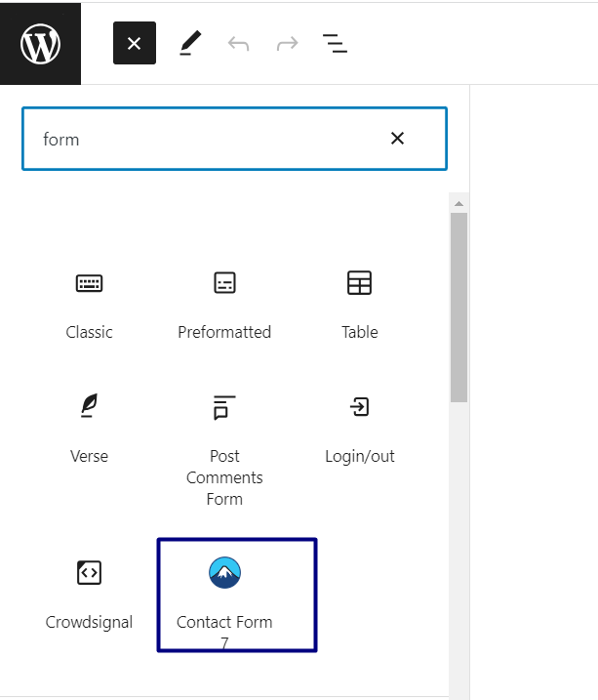
Task: Insert the Preformatted block
Action: (224, 305)
